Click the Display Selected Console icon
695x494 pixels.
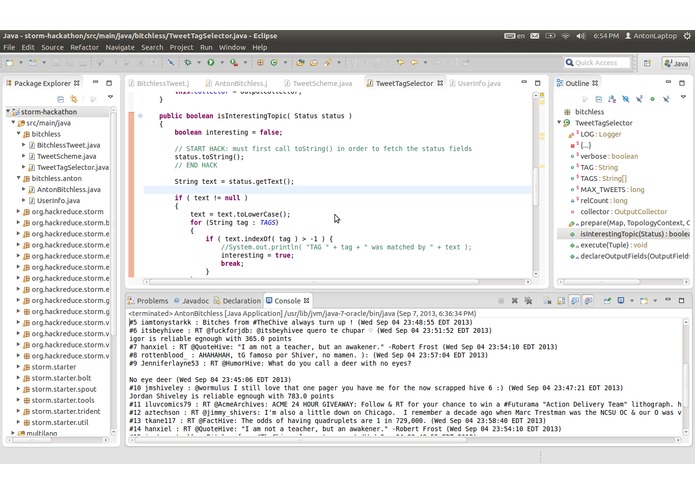(x=621, y=301)
